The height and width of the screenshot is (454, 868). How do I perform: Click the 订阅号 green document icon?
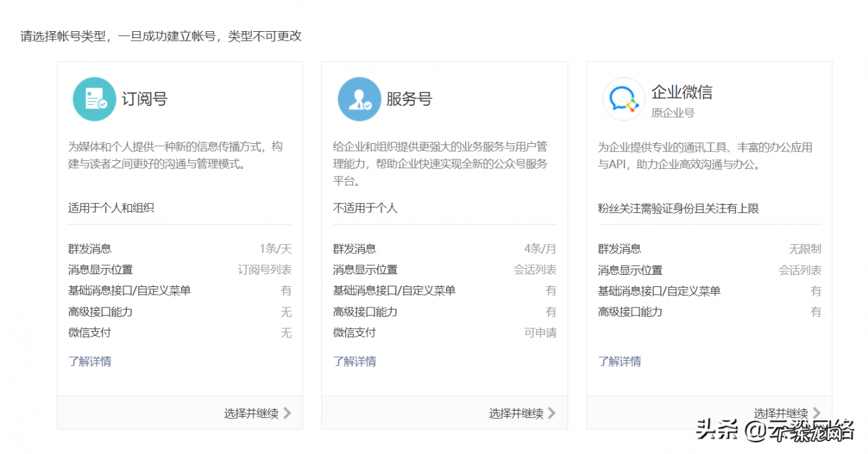(x=94, y=98)
